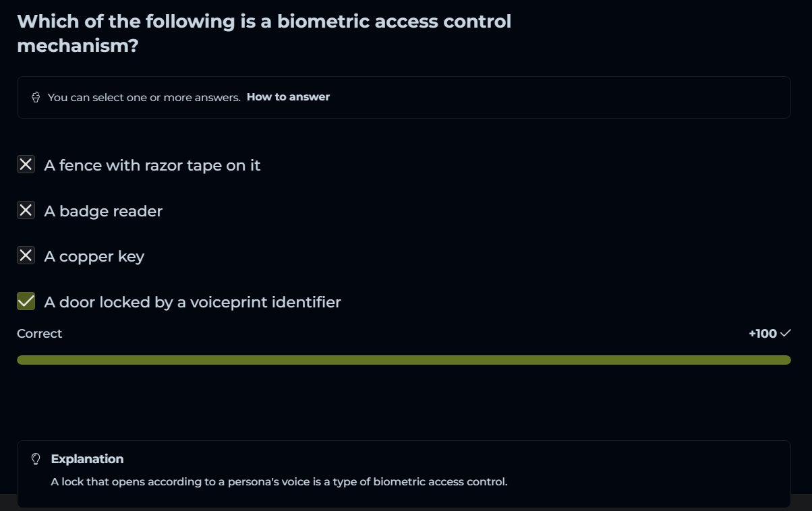
Task: Select the 'A badge reader' answer label
Action: tap(103, 211)
